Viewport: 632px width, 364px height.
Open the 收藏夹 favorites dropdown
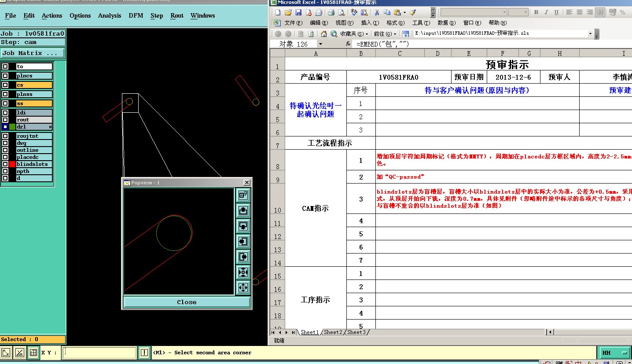(x=355, y=33)
